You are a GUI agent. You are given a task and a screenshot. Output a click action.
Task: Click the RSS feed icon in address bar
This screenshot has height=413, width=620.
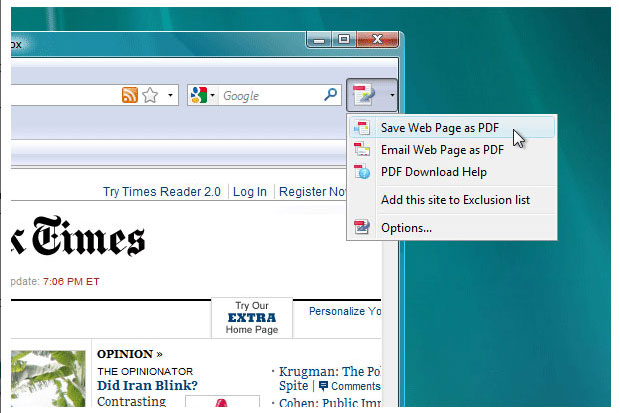(130, 95)
